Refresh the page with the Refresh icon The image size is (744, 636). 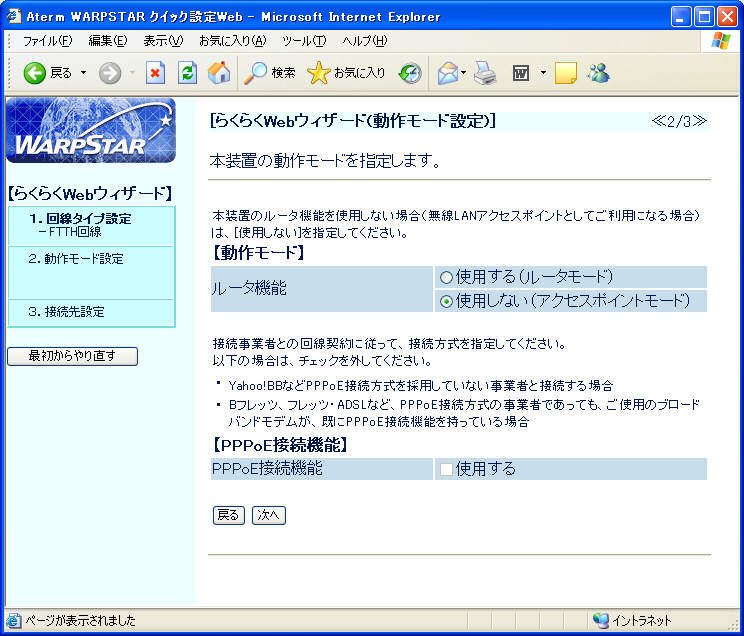click(x=187, y=73)
